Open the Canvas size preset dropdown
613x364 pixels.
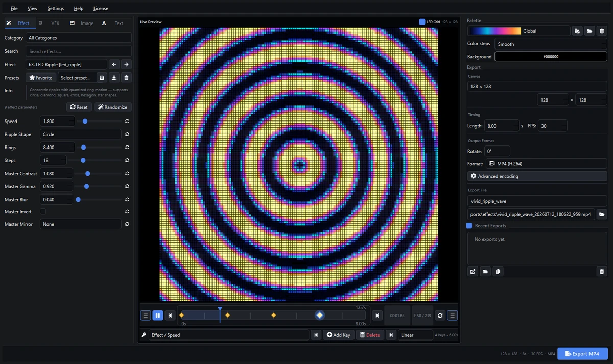[537, 86]
